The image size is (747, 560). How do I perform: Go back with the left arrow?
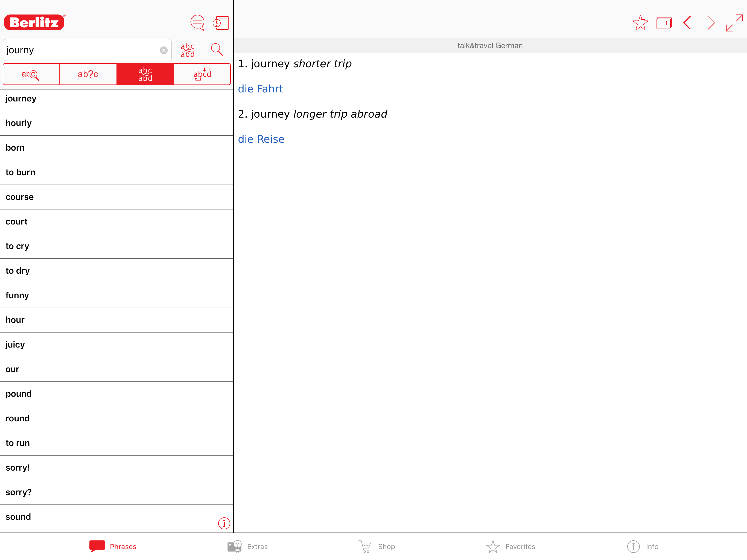(687, 23)
